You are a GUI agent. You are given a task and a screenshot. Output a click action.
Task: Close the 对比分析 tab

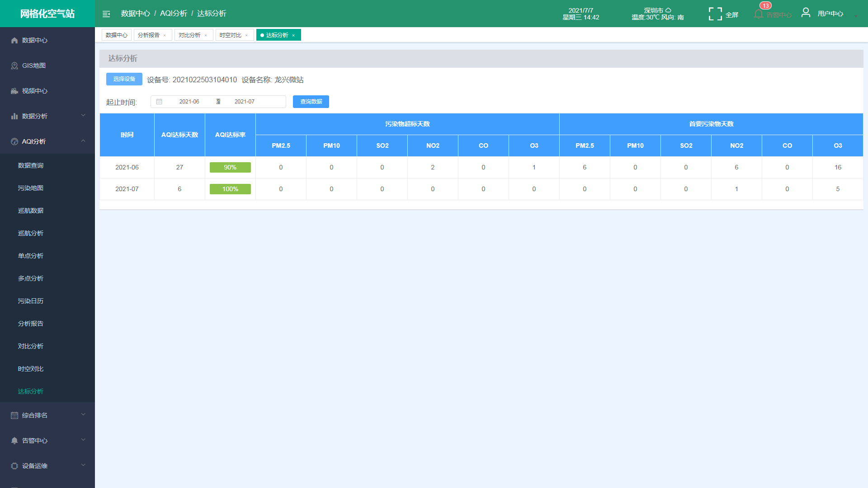(206, 35)
